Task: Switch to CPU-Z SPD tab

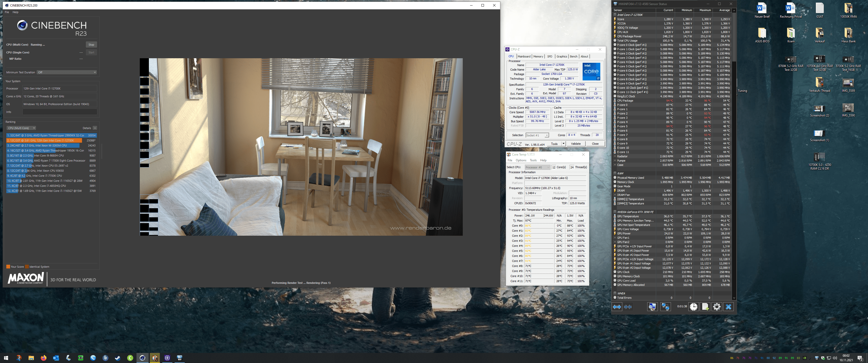Action: tap(550, 56)
